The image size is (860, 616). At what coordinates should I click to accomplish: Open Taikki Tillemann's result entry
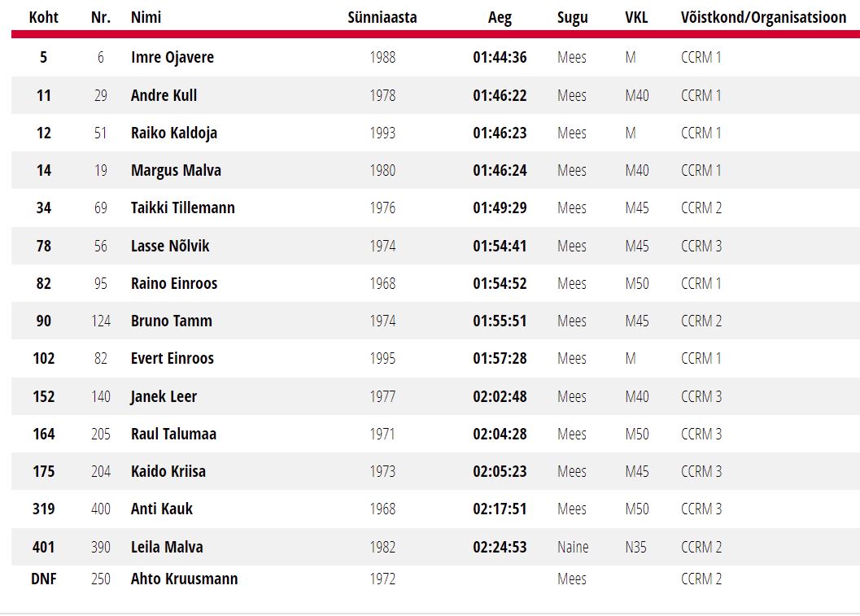(x=182, y=208)
